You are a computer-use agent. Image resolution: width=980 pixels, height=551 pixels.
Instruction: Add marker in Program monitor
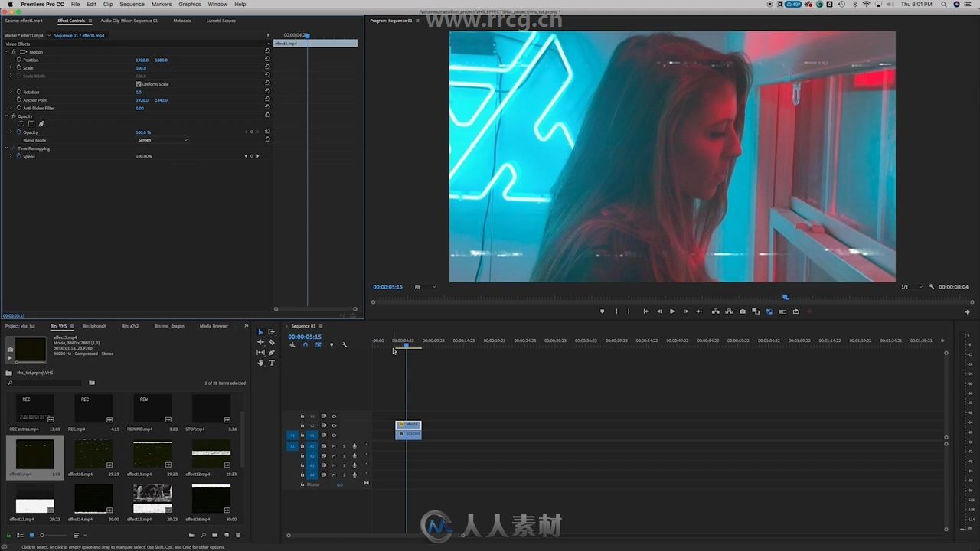602,311
